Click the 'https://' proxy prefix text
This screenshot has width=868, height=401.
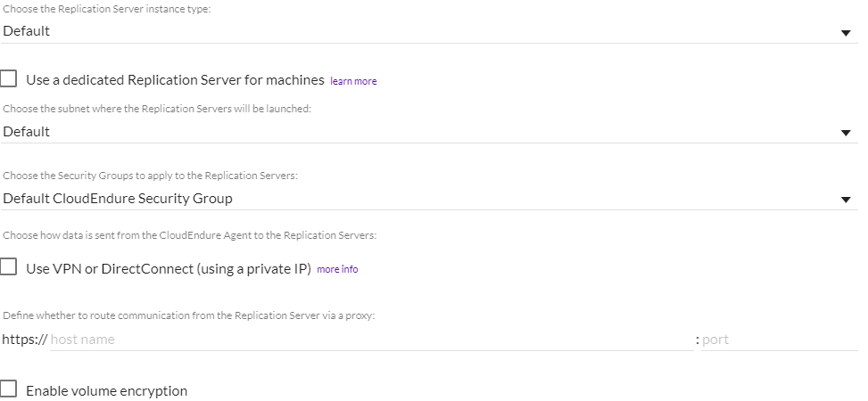pos(24,340)
